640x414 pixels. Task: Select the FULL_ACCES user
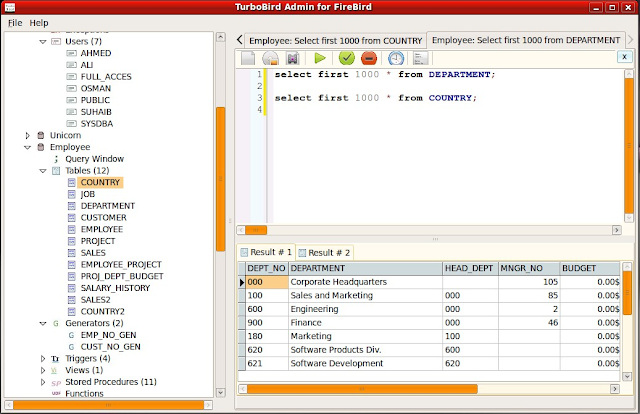coord(106,77)
